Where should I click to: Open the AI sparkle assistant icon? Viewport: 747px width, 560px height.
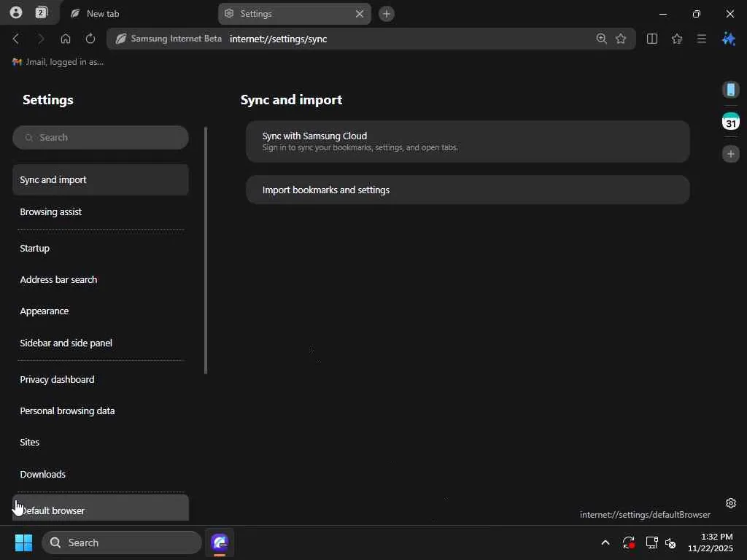click(x=729, y=39)
